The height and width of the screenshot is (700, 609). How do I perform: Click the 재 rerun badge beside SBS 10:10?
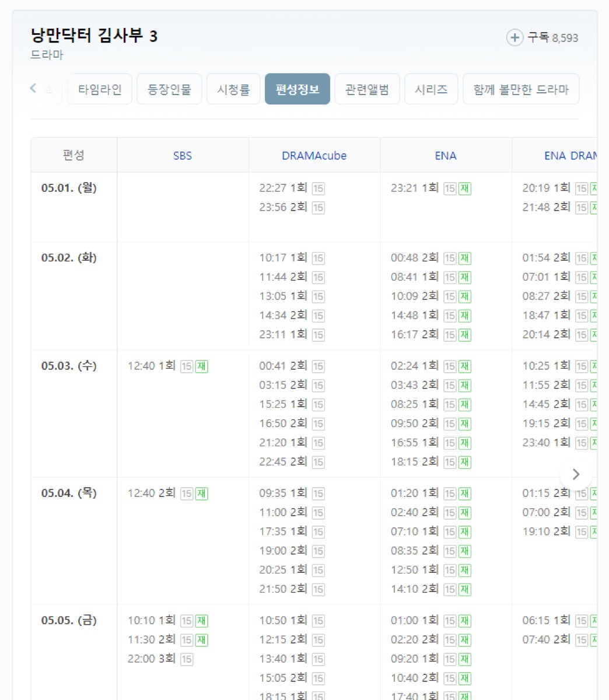click(202, 621)
